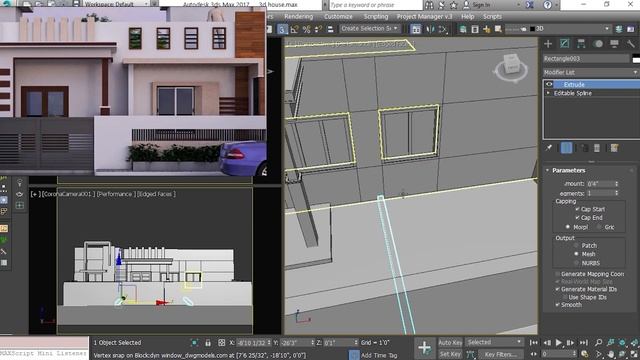This screenshot has width=640, height=360.
Task: Open Create Selection Set dropdown
Action: [369, 29]
